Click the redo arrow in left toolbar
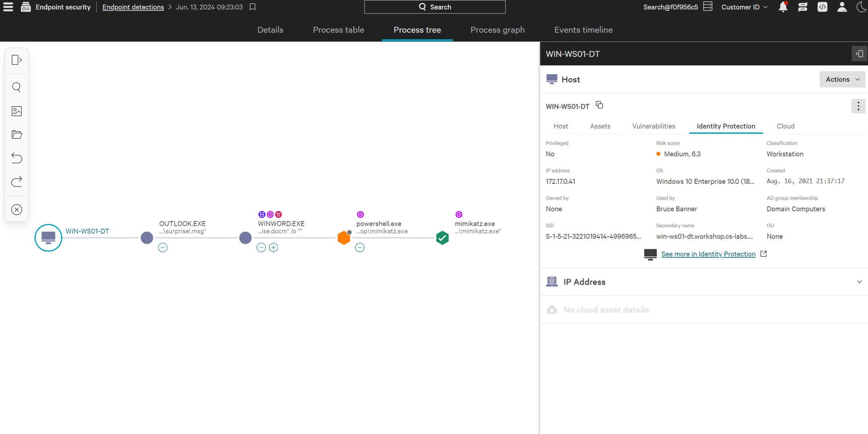This screenshot has width=868, height=434. [x=17, y=182]
